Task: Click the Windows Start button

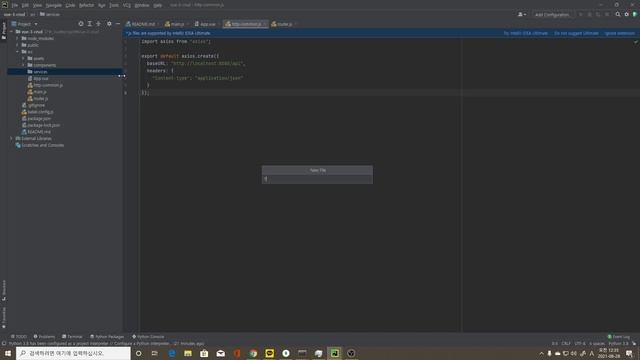Action: pyautogui.click(x=8, y=353)
